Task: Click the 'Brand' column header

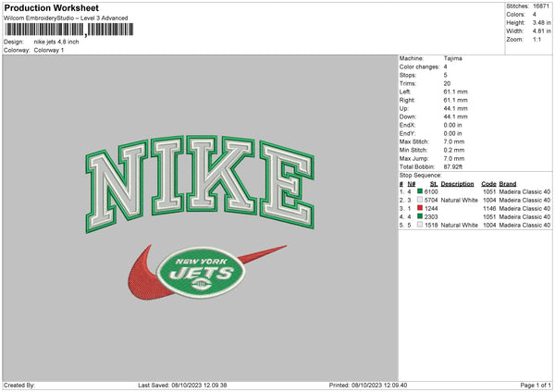Action: point(508,184)
